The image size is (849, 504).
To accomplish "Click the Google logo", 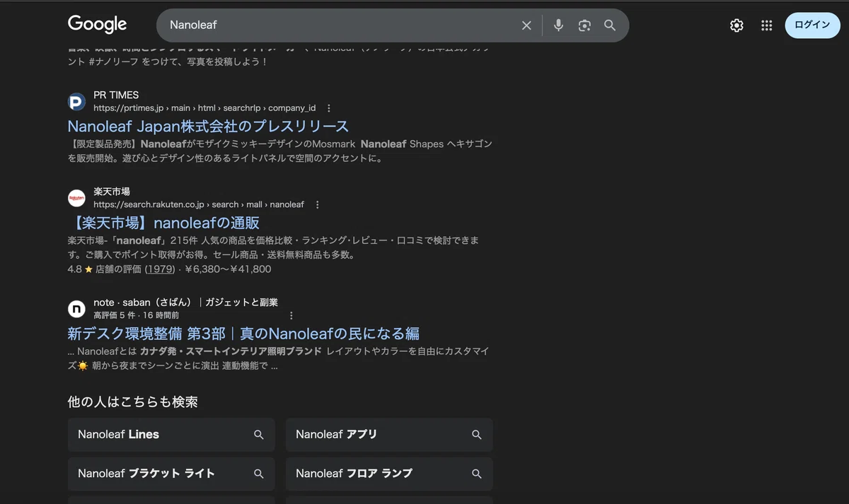I will (97, 25).
